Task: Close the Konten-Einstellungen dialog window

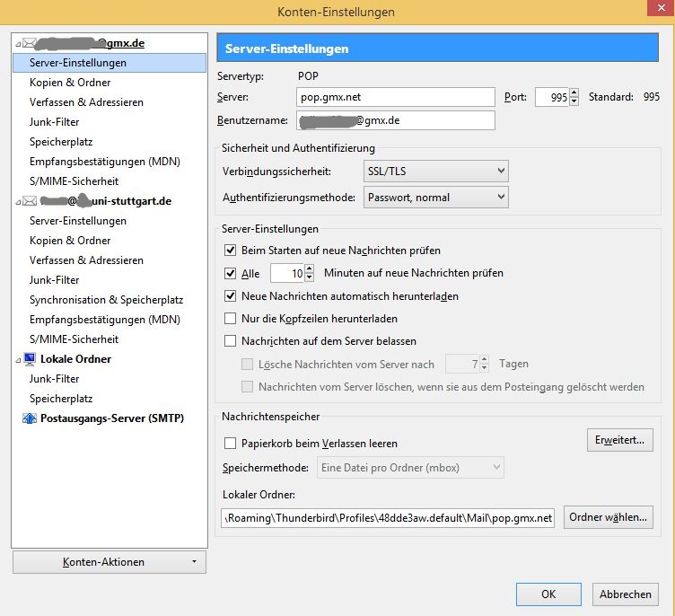Action: click(x=661, y=8)
